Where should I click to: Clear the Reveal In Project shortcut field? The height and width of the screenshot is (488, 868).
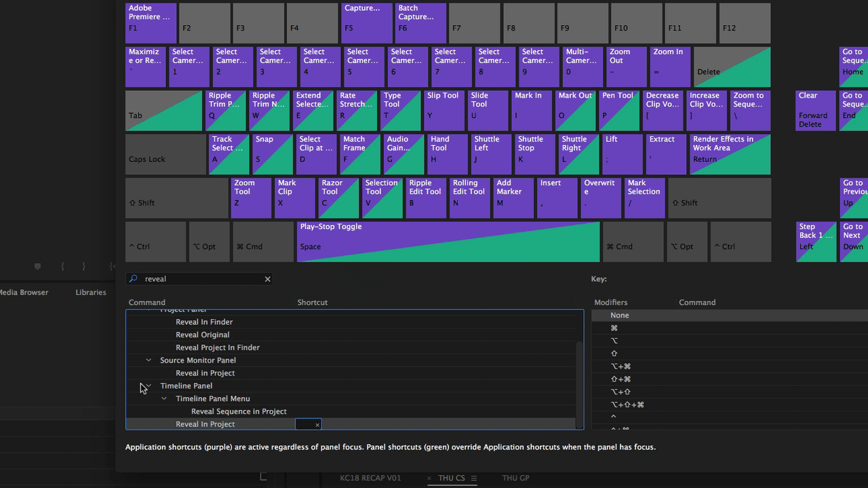[x=317, y=425]
